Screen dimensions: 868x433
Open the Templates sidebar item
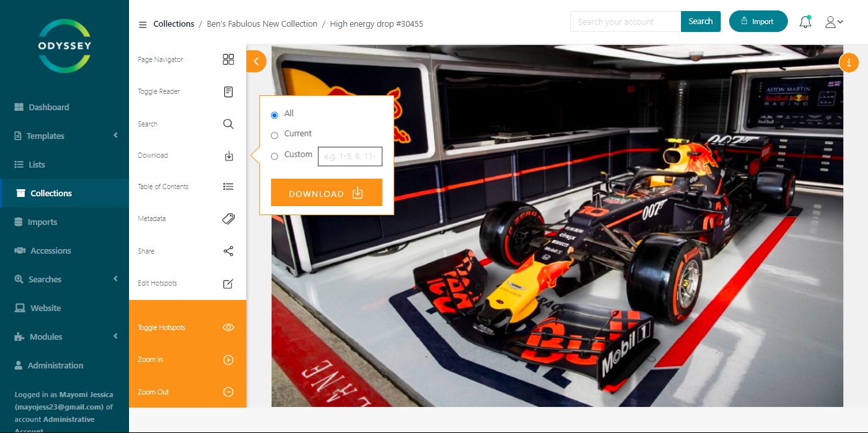65,136
